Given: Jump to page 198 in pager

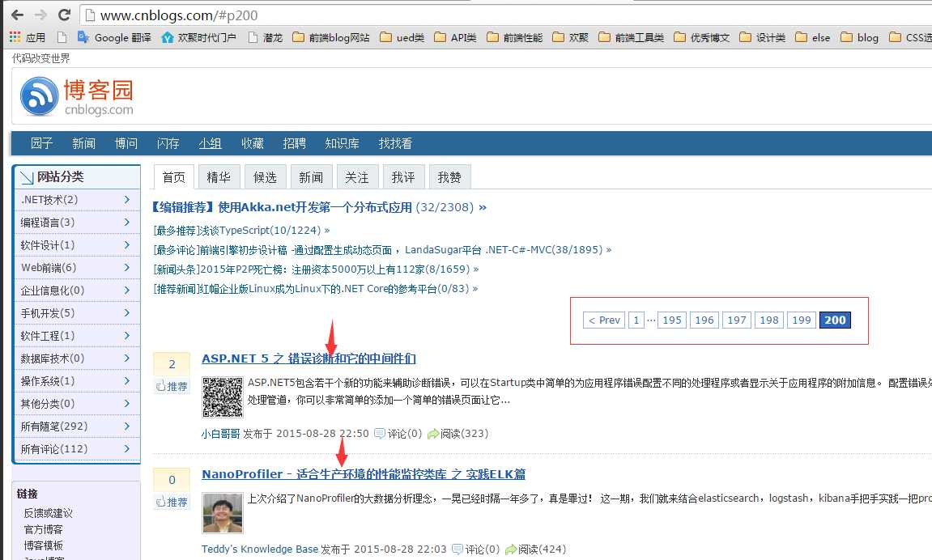Looking at the screenshot, I should coord(769,320).
